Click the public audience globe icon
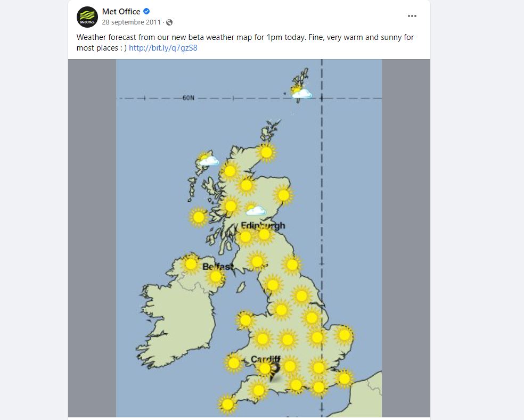Screen dimensions: 524x420 click(169, 22)
